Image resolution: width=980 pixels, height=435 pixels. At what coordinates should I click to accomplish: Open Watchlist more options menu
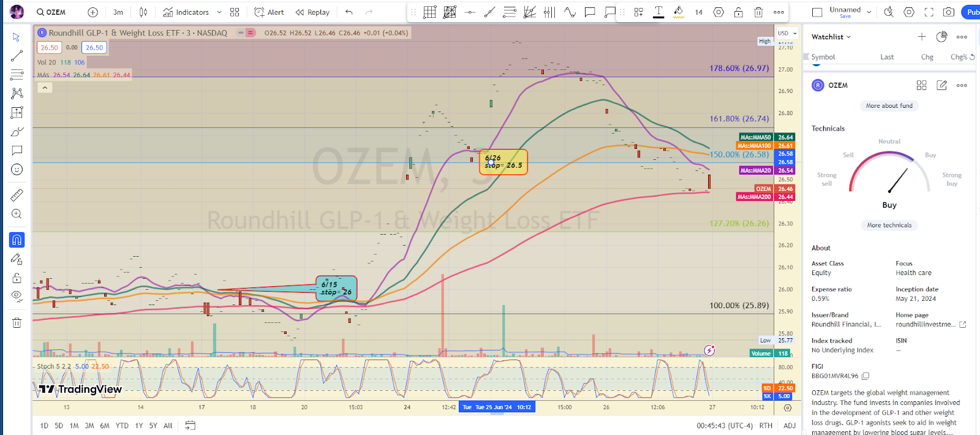point(962,37)
